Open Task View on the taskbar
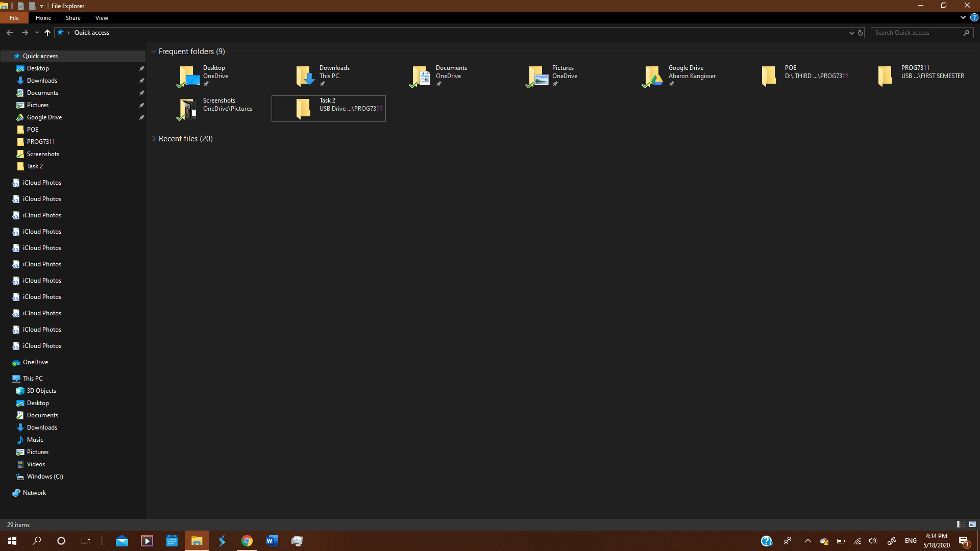980x551 pixels. click(x=85, y=540)
